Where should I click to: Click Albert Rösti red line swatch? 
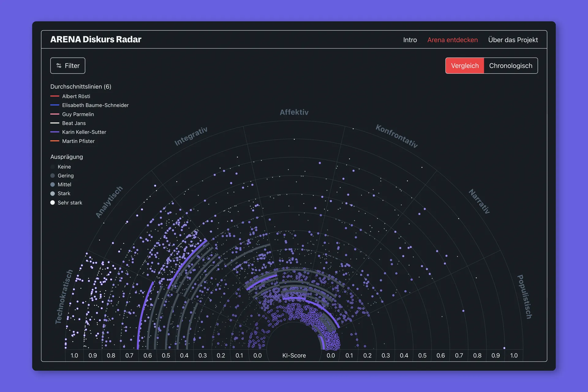(x=55, y=96)
